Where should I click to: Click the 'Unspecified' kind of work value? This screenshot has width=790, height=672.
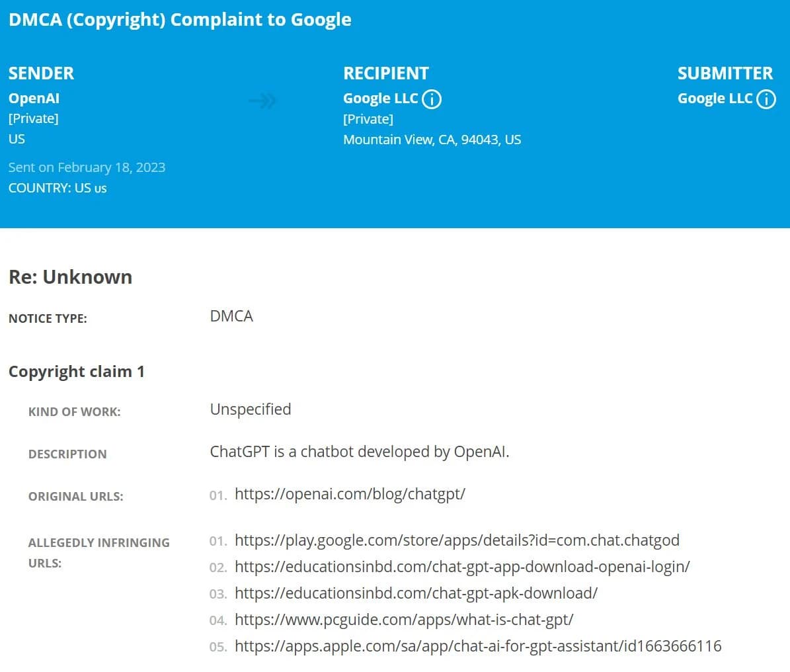tap(250, 409)
